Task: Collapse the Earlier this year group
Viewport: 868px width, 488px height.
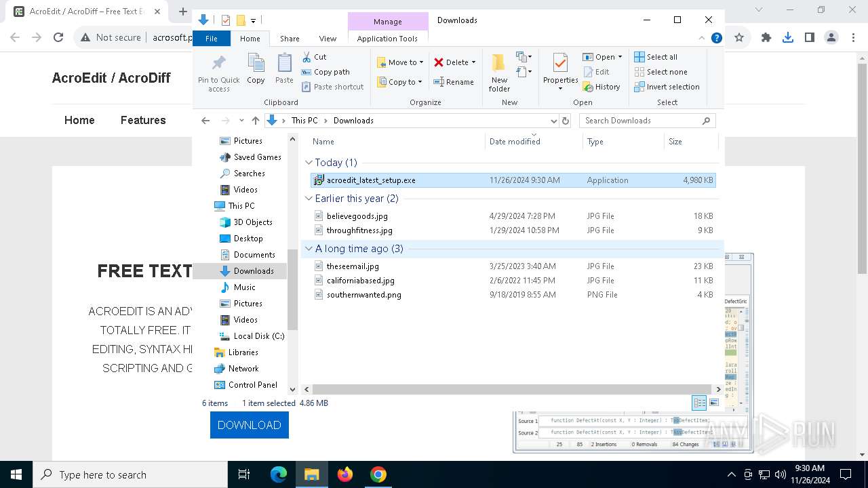Action: [309, 199]
